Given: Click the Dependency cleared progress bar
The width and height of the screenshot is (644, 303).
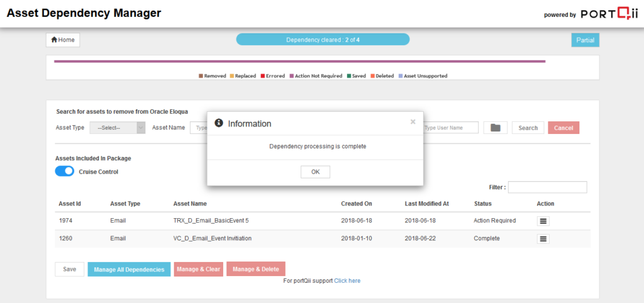Looking at the screenshot, I should 323,40.
